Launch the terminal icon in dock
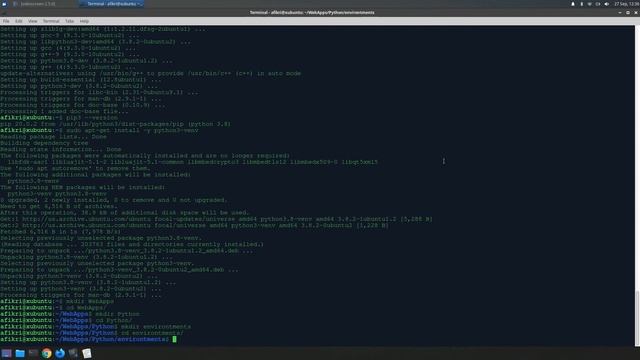The image size is (640, 360). point(33,353)
